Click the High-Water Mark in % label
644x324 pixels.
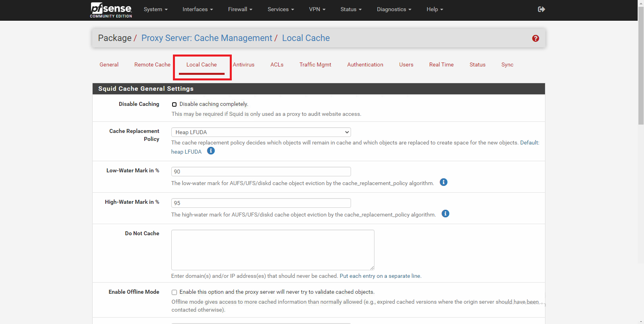point(132,202)
